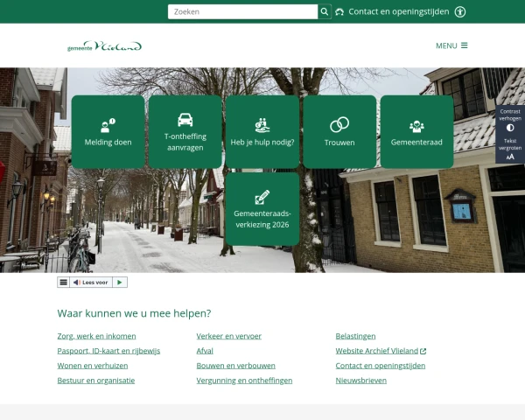Image resolution: width=525 pixels, height=420 pixels.
Task: Click the headset contact icon
Action: (339, 12)
